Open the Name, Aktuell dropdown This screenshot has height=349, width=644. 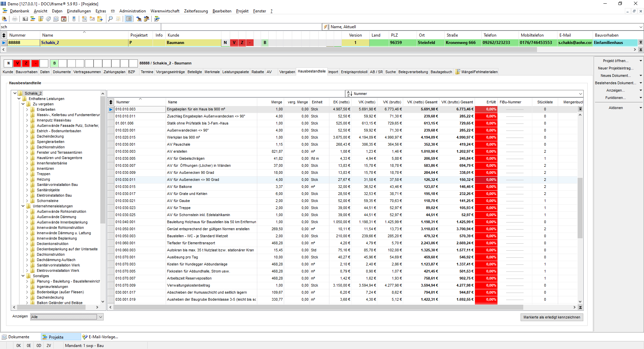(641, 27)
